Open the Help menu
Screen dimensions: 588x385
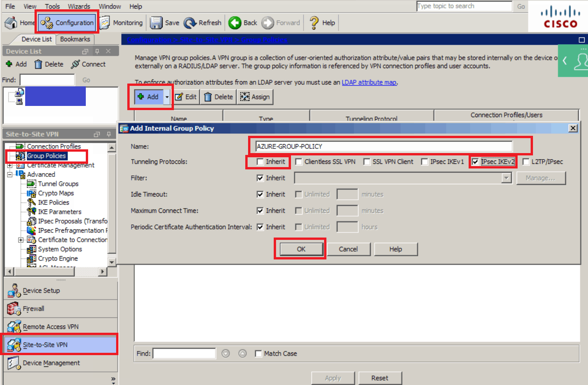point(136,7)
